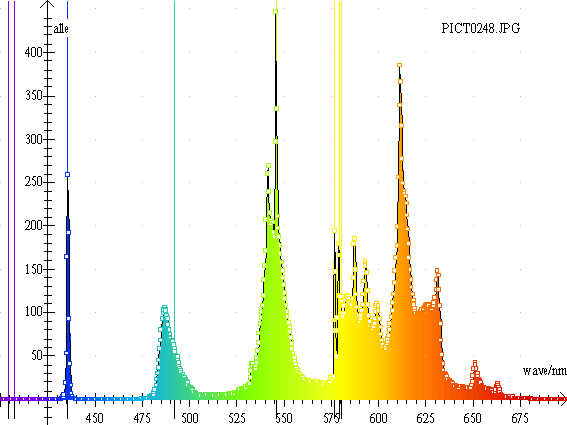Click the 'alle' label at axis top
Viewport: 567px width, 425px height.
tap(61, 29)
